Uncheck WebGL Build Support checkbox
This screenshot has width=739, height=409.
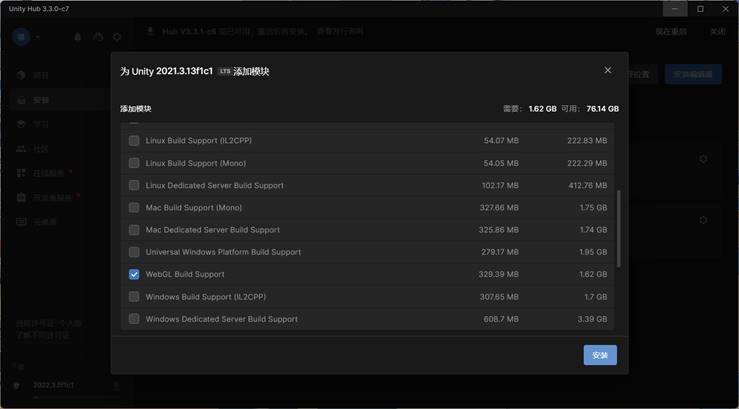click(x=134, y=274)
